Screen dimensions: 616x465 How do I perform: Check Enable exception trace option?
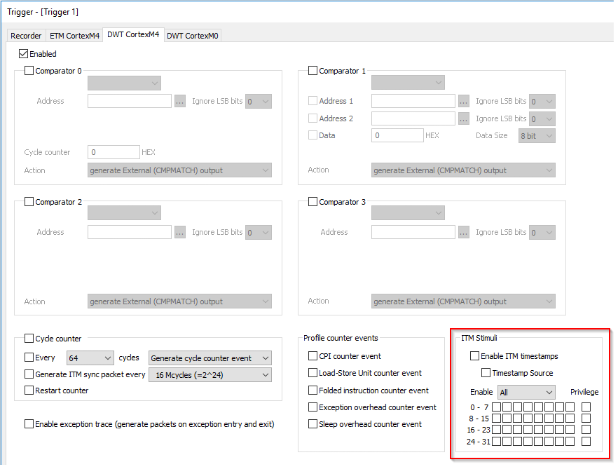[28, 425]
